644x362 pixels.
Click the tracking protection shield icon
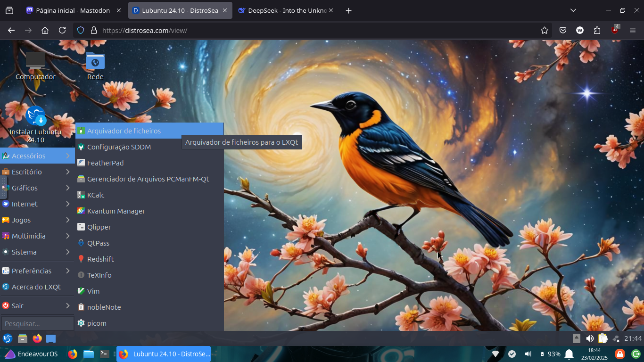pos(81,30)
